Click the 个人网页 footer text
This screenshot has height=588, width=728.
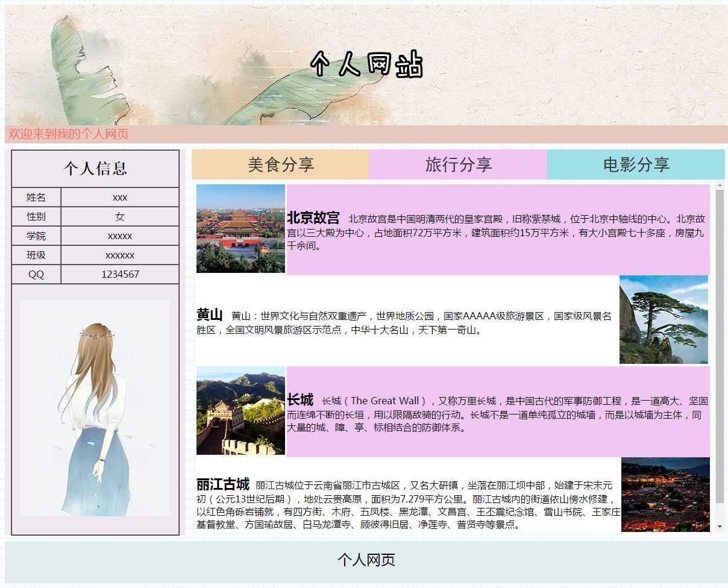(x=366, y=560)
